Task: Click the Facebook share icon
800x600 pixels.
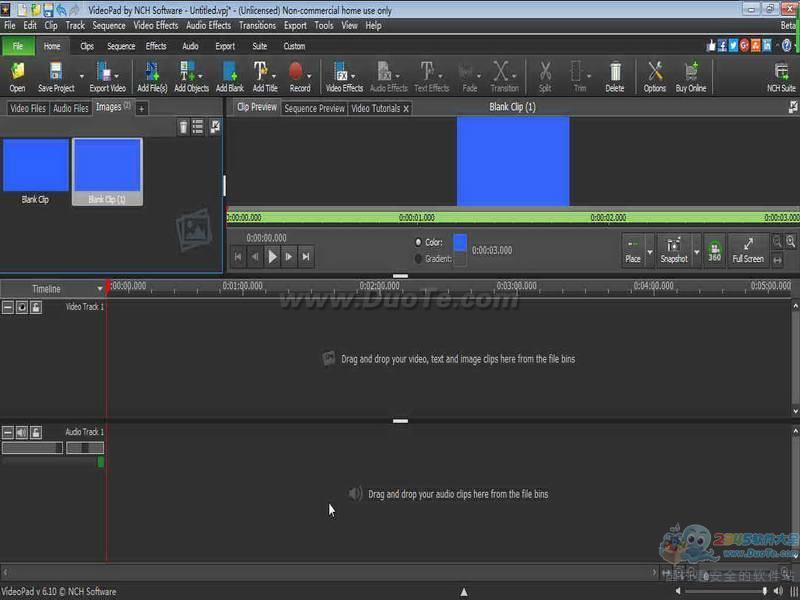Action: 722,46
